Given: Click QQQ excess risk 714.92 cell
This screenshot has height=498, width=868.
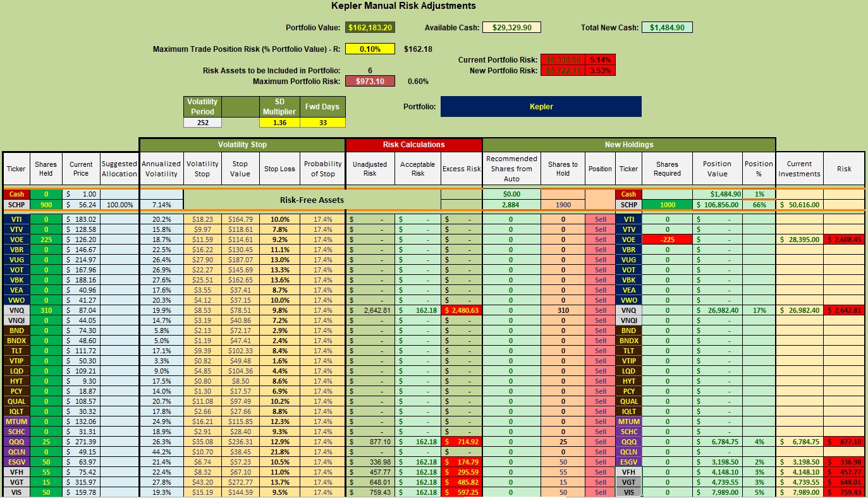Looking at the screenshot, I should [462, 442].
